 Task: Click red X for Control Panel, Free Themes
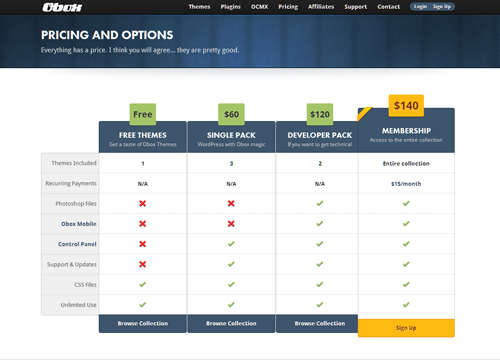click(x=143, y=244)
